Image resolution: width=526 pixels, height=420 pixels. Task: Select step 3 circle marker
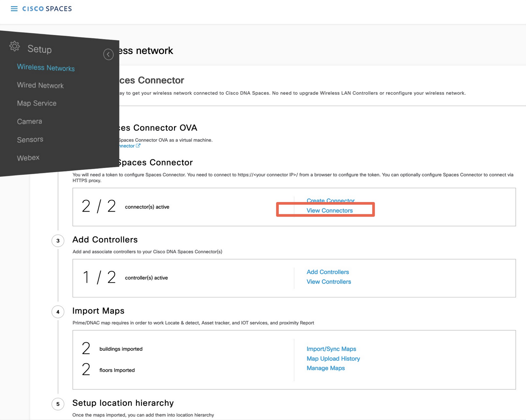(58, 241)
